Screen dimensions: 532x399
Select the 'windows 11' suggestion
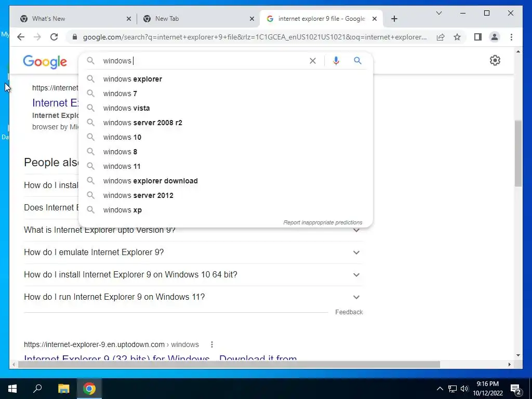click(225, 167)
